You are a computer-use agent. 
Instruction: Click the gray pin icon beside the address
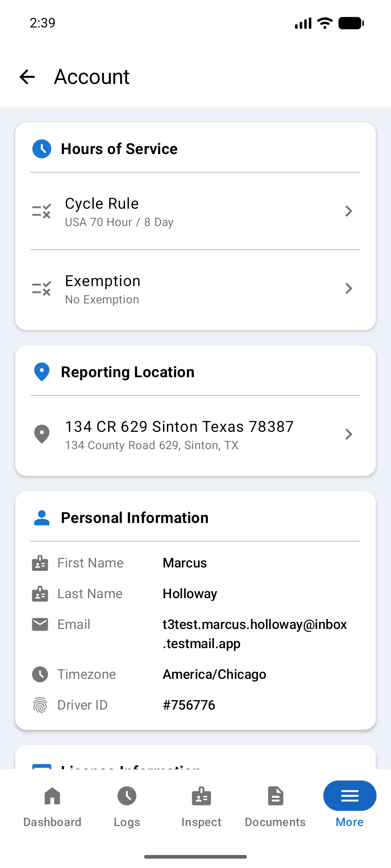pyautogui.click(x=42, y=434)
